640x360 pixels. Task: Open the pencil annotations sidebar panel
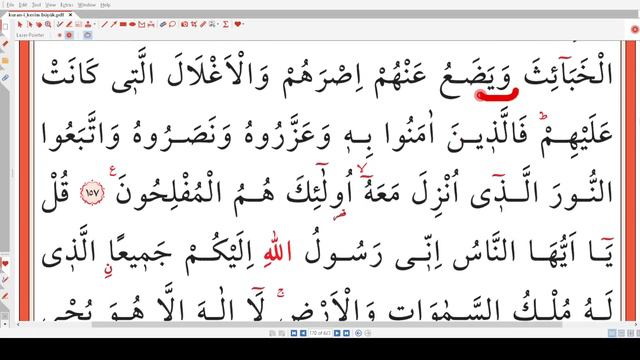click(x=5, y=44)
